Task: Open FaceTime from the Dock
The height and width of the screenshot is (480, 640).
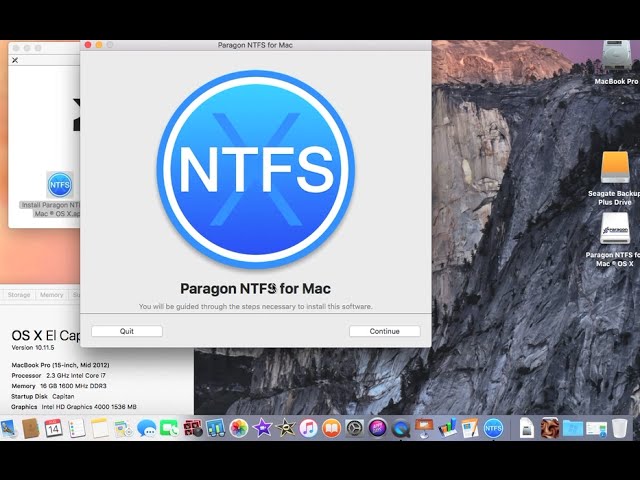Action: click(169, 429)
